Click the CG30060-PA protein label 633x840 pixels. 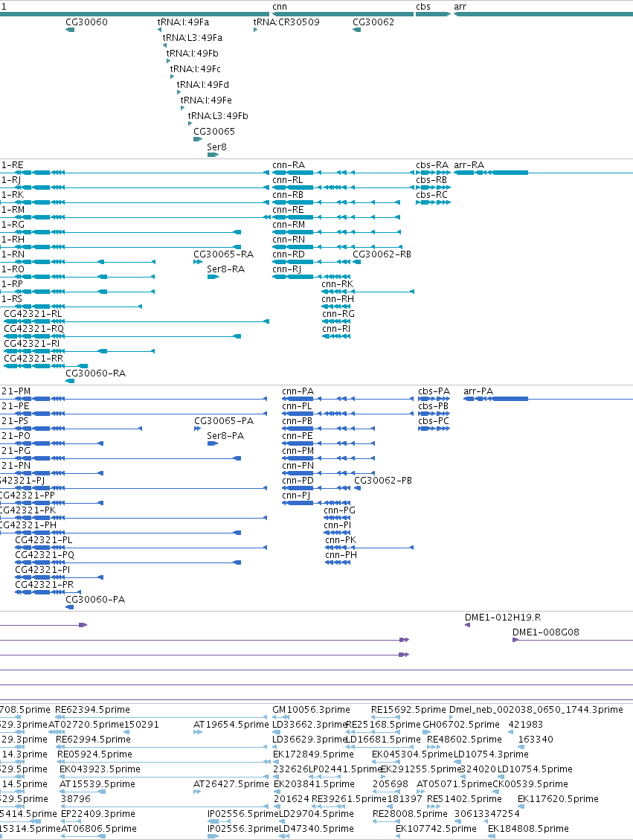pyautogui.click(x=95, y=600)
